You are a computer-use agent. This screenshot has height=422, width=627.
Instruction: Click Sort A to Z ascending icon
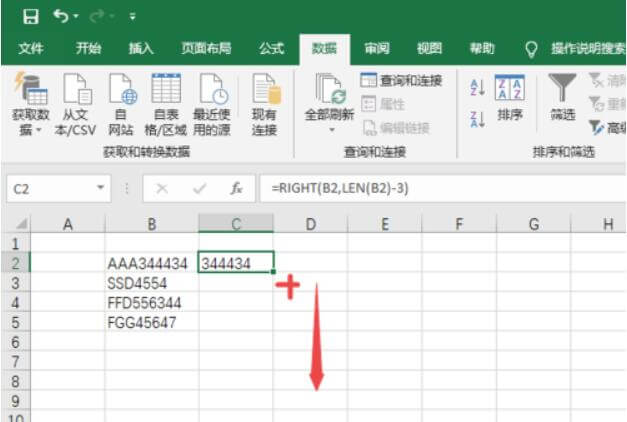(x=477, y=89)
